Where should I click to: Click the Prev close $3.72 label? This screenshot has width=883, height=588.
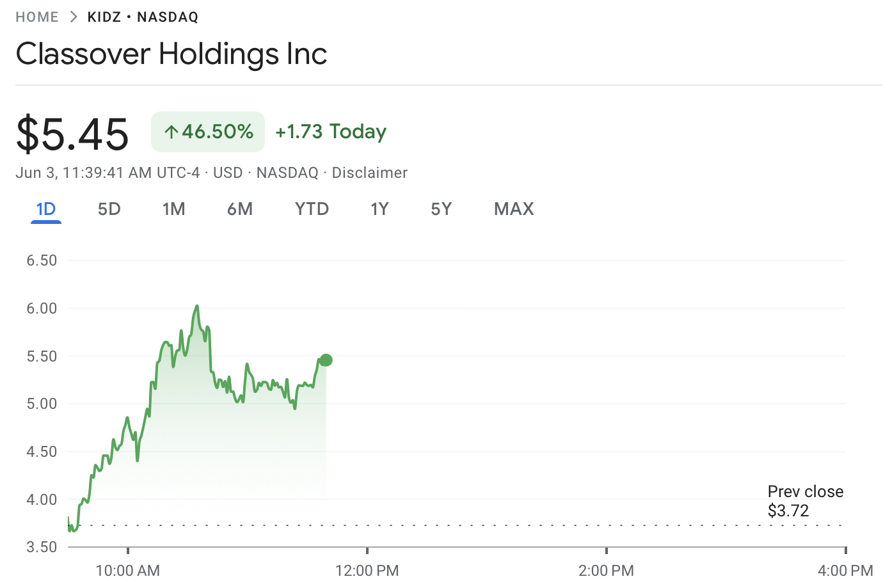click(805, 500)
